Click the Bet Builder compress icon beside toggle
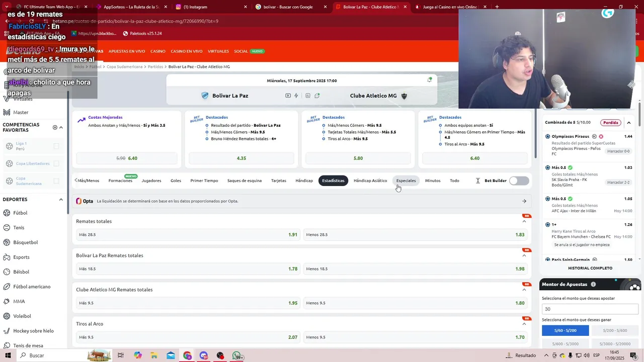The height and width of the screenshot is (362, 644). [x=478, y=180]
